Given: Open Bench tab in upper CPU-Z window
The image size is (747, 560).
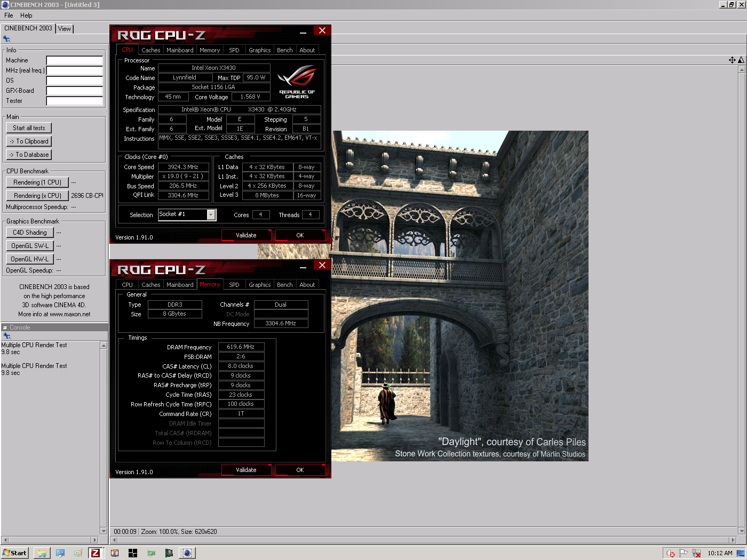Looking at the screenshot, I should pyautogui.click(x=285, y=50).
